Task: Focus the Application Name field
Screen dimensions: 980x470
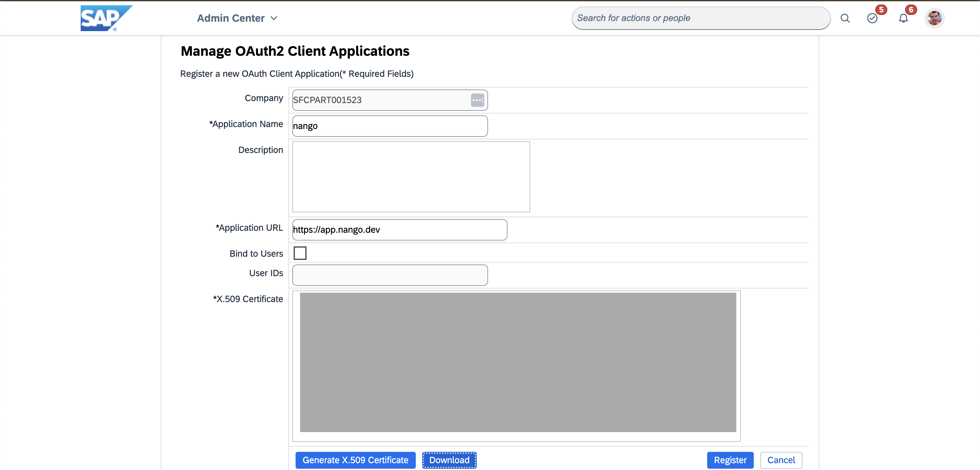Action: tap(390, 126)
